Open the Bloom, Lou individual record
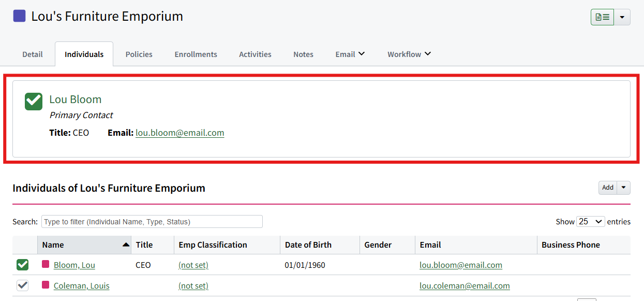Image resolution: width=644 pixels, height=301 pixels. click(x=74, y=265)
